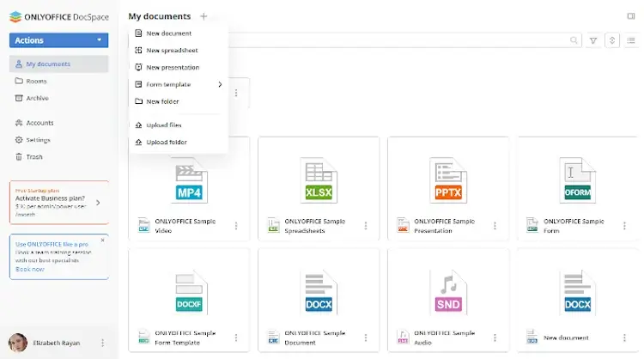The width and height of the screenshot is (644, 359).
Task: Open My documents in the sidebar
Action: (x=58, y=64)
